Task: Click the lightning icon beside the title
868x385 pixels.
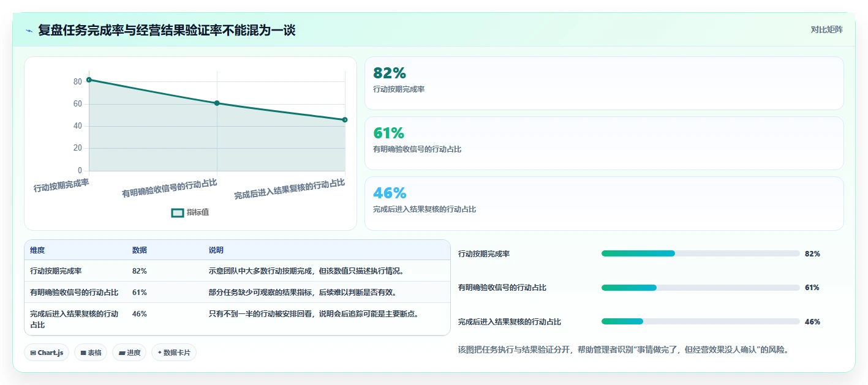Action: (x=29, y=31)
